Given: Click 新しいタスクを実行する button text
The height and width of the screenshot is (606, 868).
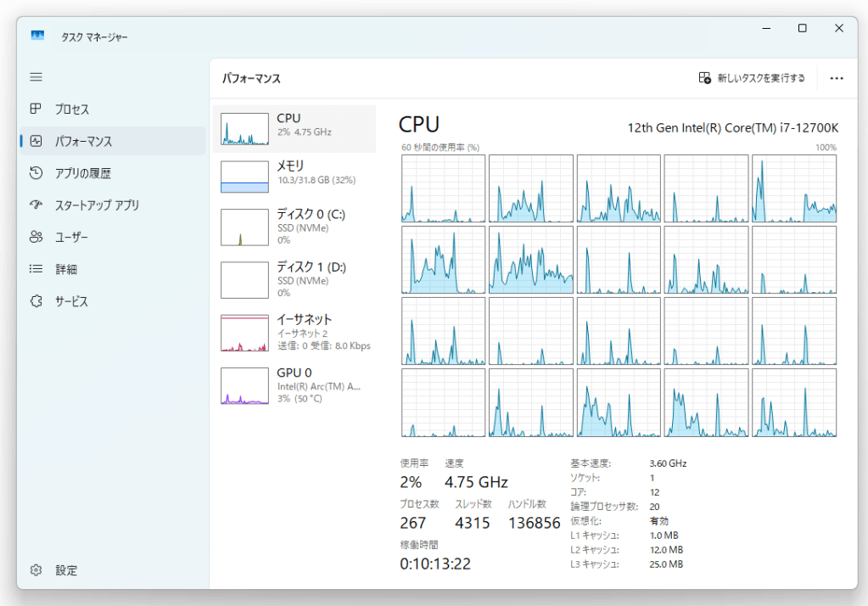Looking at the screenshot, I should pyautogui.click(x=761, y=78).
